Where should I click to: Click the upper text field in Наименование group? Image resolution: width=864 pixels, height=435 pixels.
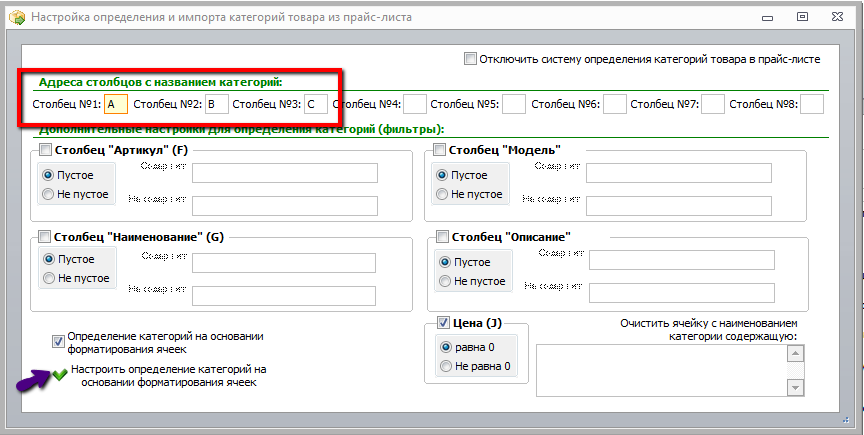[284, 263]
